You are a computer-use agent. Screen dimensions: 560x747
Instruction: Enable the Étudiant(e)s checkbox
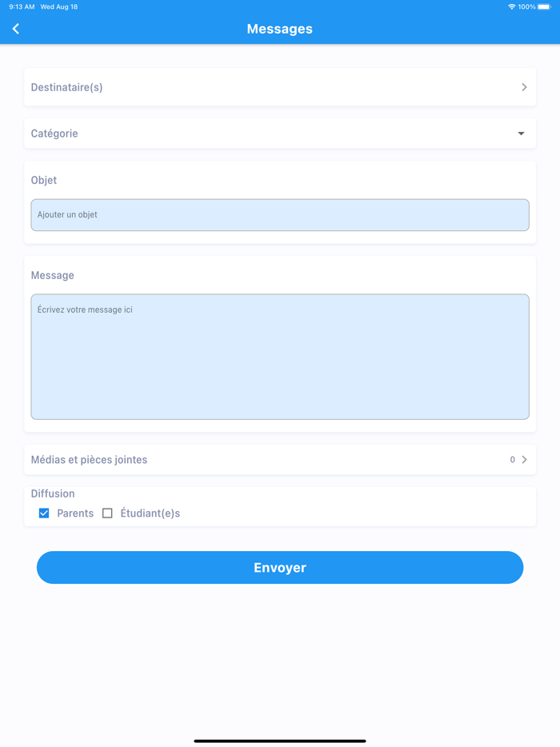(x=107, y=513)
